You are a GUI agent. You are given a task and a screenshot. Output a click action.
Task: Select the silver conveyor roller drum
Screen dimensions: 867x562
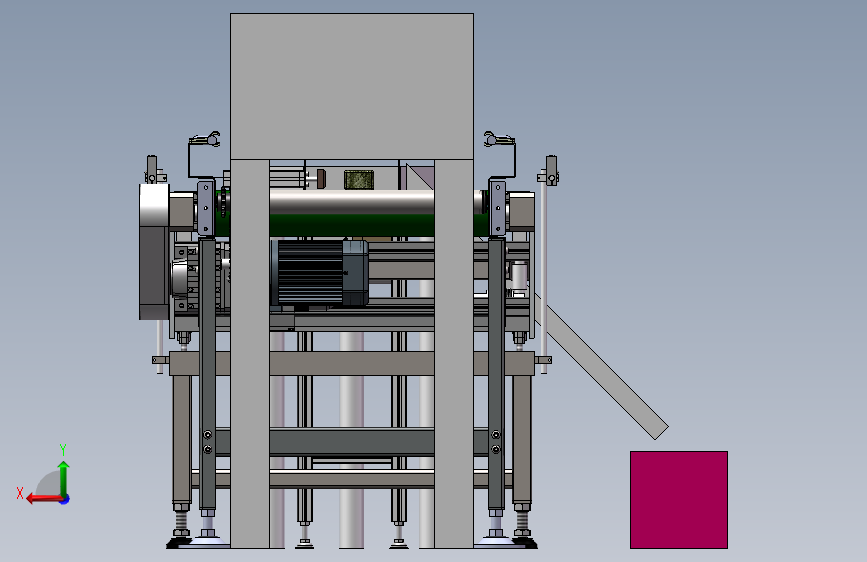[x=352, y=201]
